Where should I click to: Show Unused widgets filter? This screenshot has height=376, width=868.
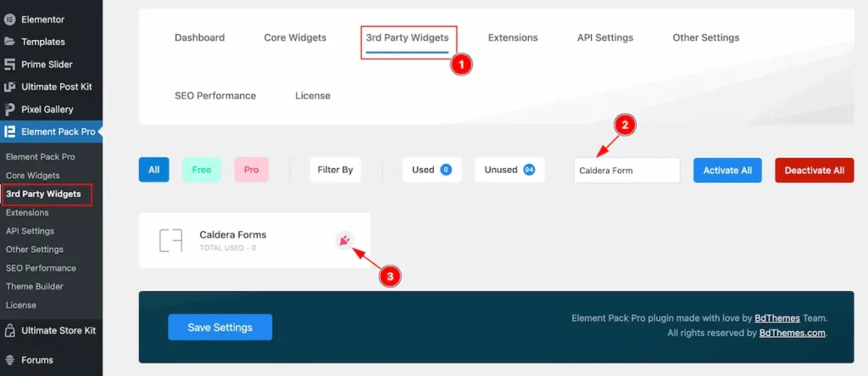coord(509,170)
